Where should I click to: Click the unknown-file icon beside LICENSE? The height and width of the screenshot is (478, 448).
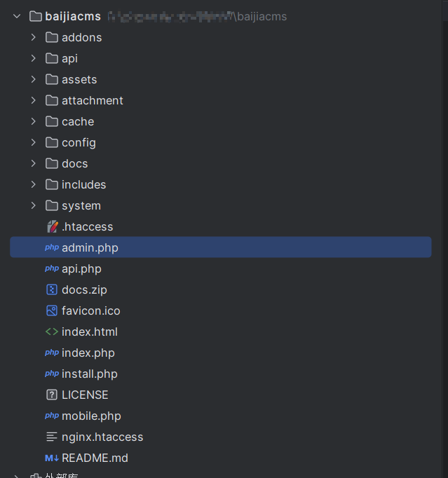click(52, 395)
